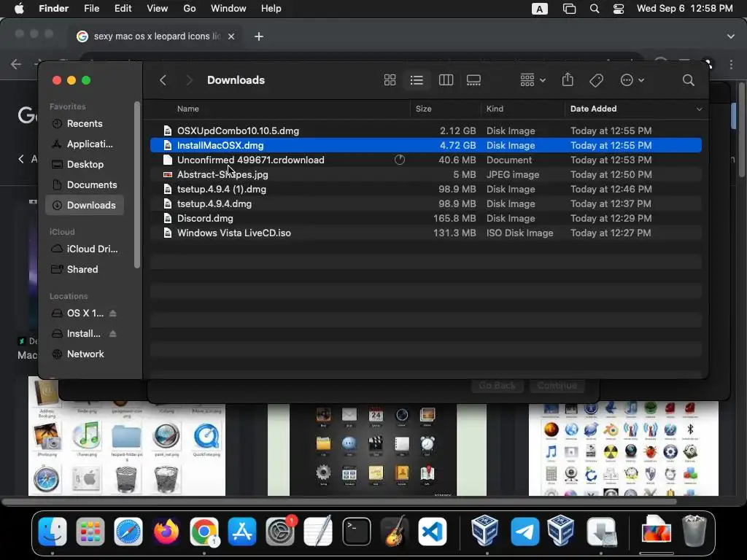Sort by Size column header
The height and width of the screenshot is (560, 747).
pos(424,109)
